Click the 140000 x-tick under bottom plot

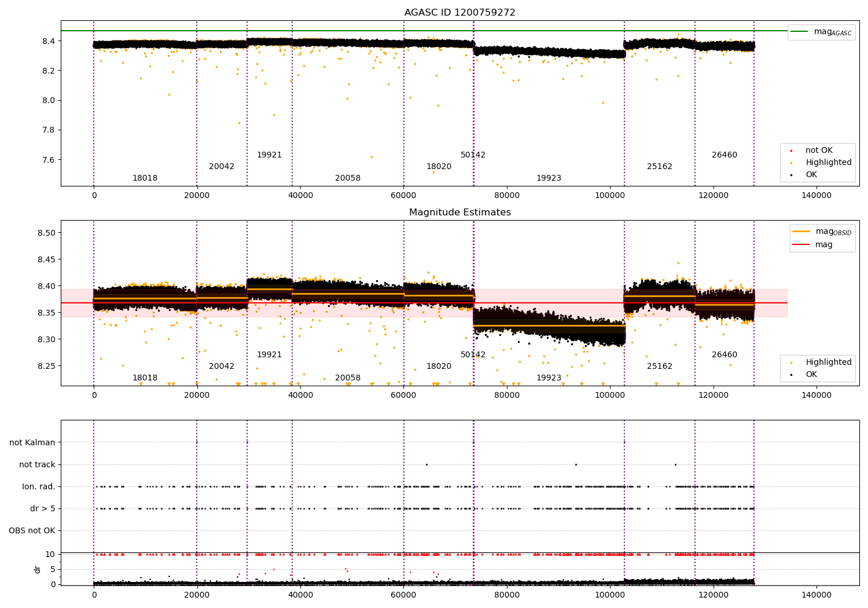(816, 595)
